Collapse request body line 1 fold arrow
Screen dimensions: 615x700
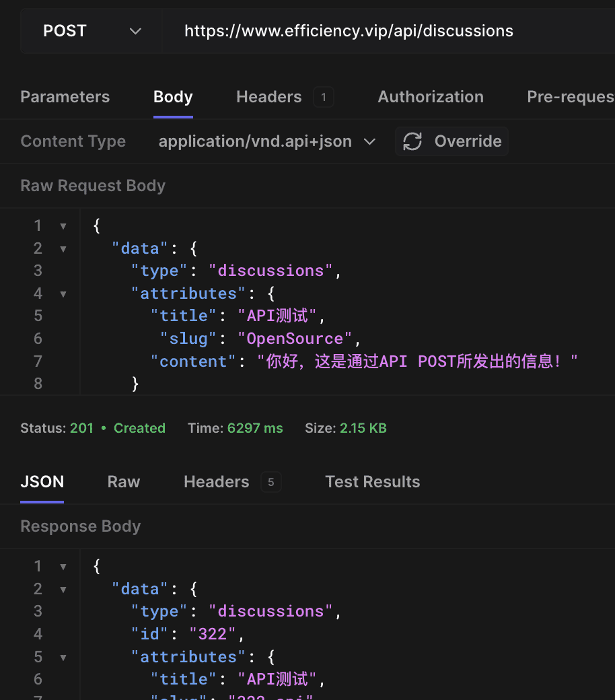[63, 226]
